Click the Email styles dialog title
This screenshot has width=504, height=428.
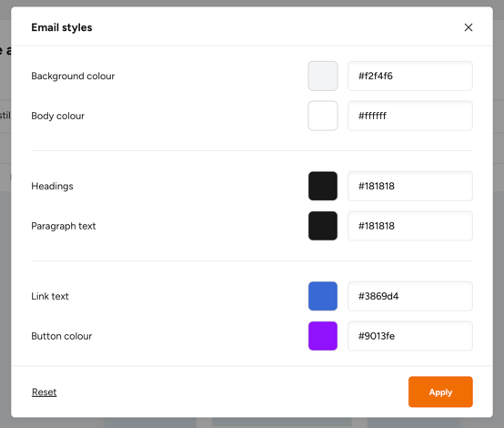(62, 27)
